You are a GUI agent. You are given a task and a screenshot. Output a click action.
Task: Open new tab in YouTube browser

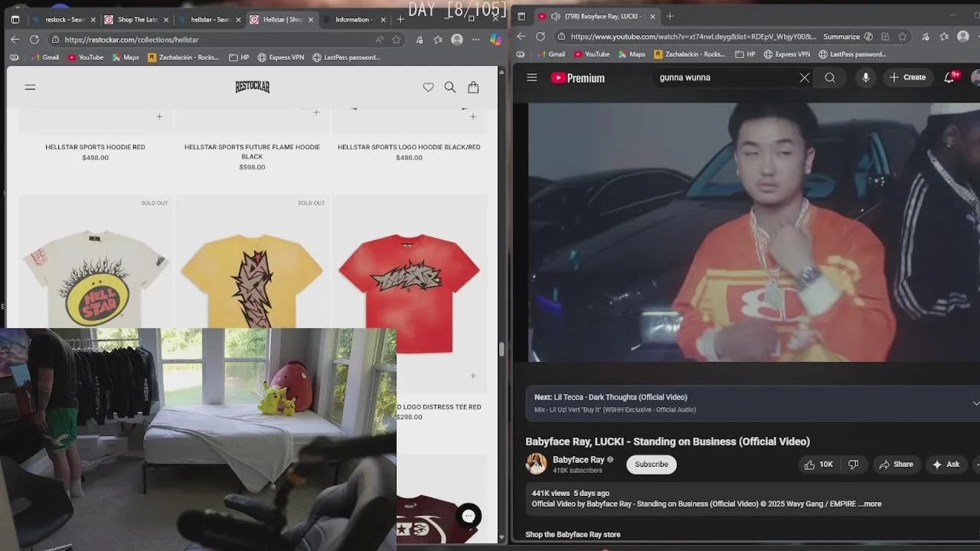[670, 16]
